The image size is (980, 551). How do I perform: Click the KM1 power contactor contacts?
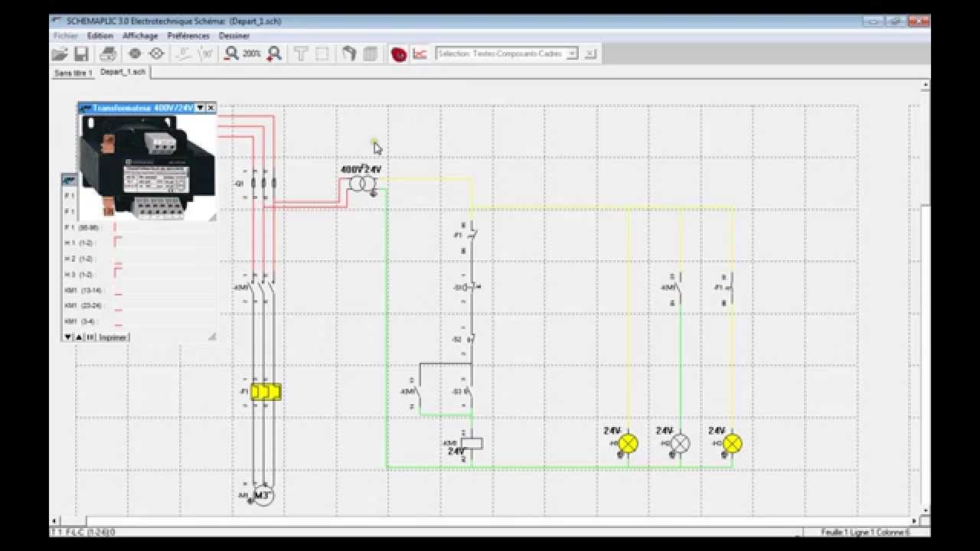pos(263,288)
